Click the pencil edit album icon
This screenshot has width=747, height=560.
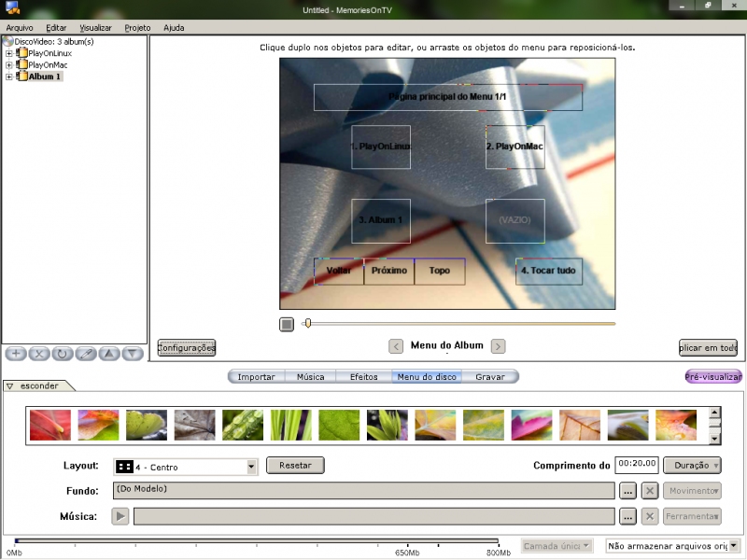pyautogui.click(x=86, y=354)
